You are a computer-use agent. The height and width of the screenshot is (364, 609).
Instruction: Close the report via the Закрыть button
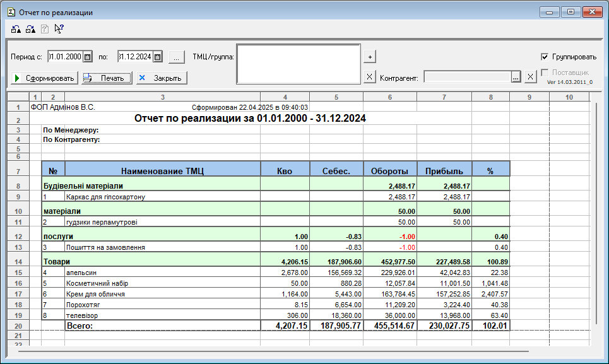[162, 78]
